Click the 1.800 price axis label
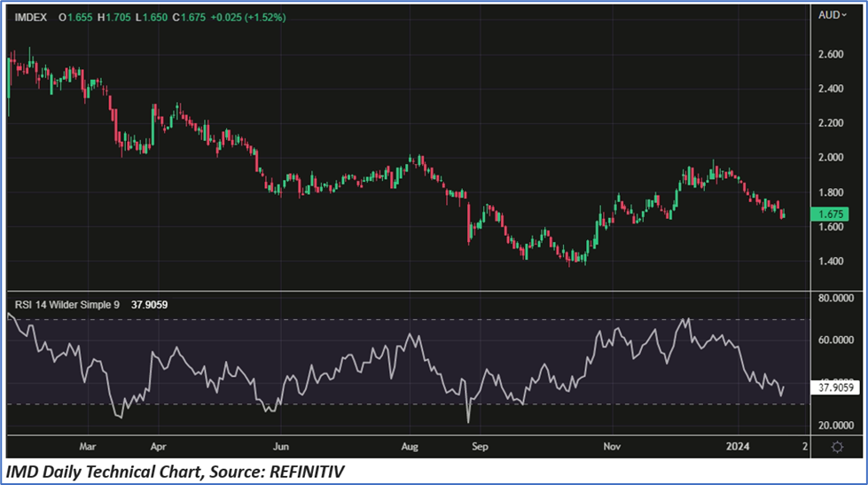 click(x=831, y=192)
